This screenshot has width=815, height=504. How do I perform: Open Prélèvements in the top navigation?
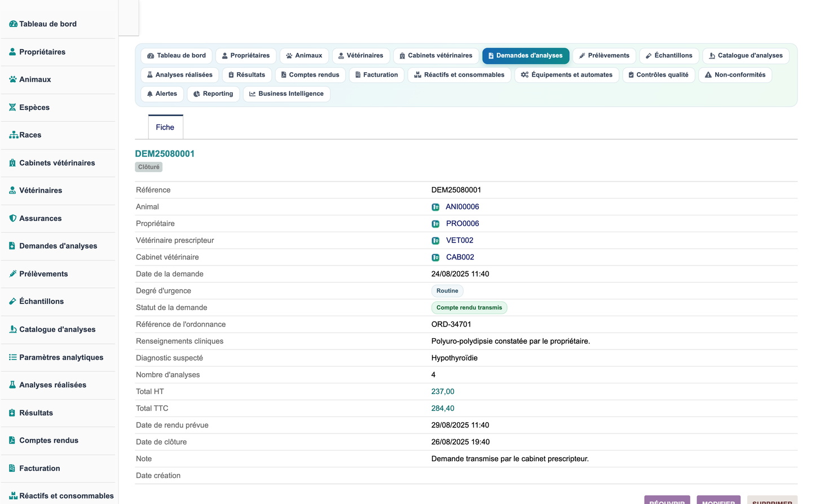pos(605,56)
